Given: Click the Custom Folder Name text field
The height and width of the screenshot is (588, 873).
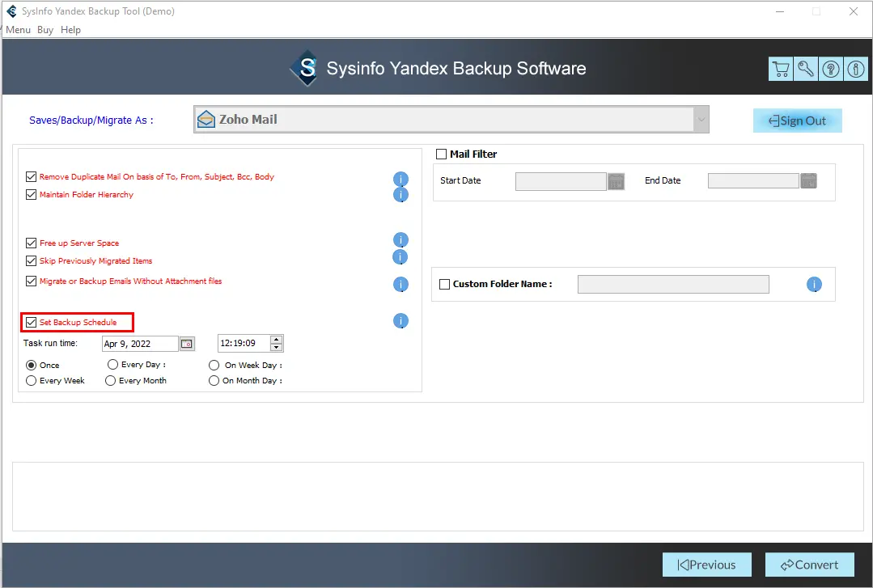Looking at the screenshot, I should [673, 284].
